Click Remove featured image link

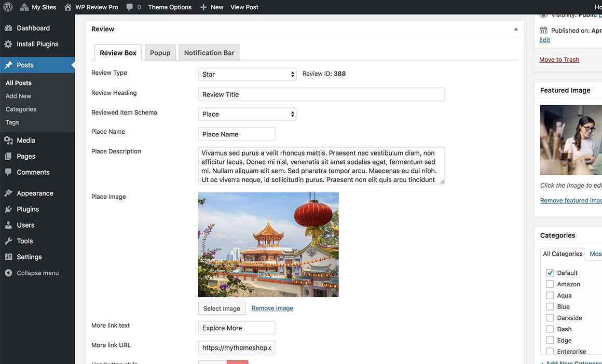[571, 200]
